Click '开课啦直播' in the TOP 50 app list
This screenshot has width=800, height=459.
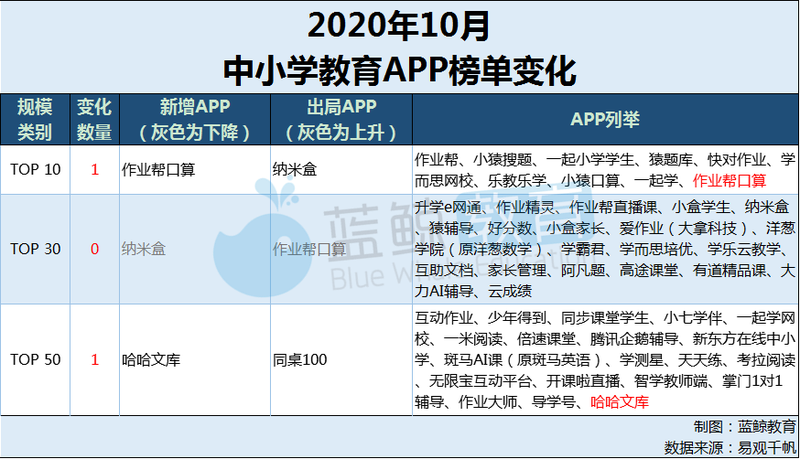pos(583,381)
